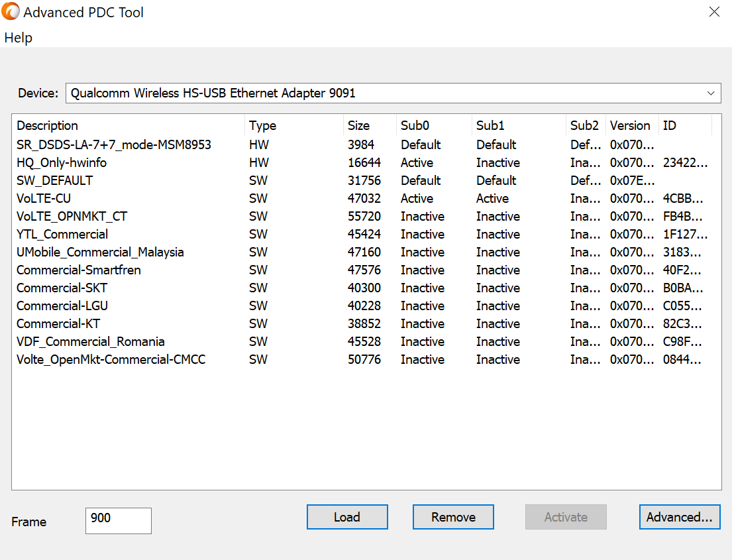Click the Advanced PDC Tool app icon
This screenshot has width=732, height=560.
(x=11, y=12)
